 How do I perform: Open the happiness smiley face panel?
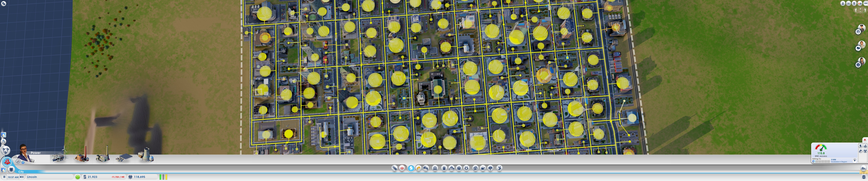77,177
